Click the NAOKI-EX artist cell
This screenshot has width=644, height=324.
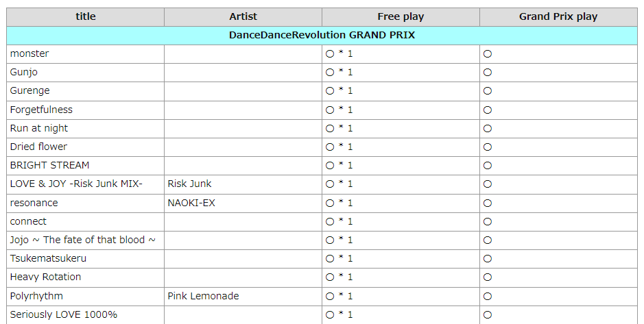tap(191, 203)
